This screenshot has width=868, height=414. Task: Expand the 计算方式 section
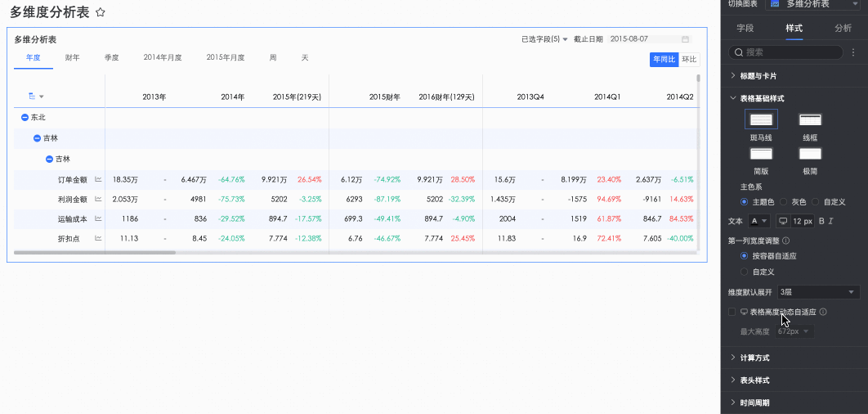coord(754,358)
